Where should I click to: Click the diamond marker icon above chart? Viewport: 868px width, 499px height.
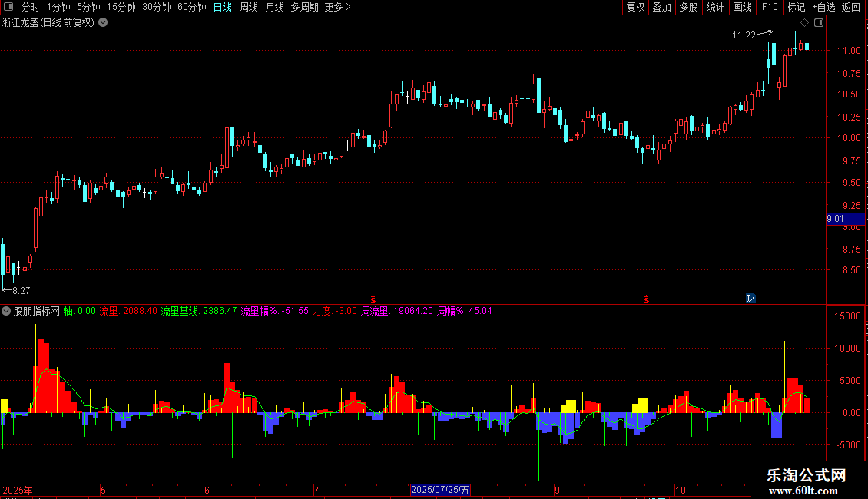point(804,23)
